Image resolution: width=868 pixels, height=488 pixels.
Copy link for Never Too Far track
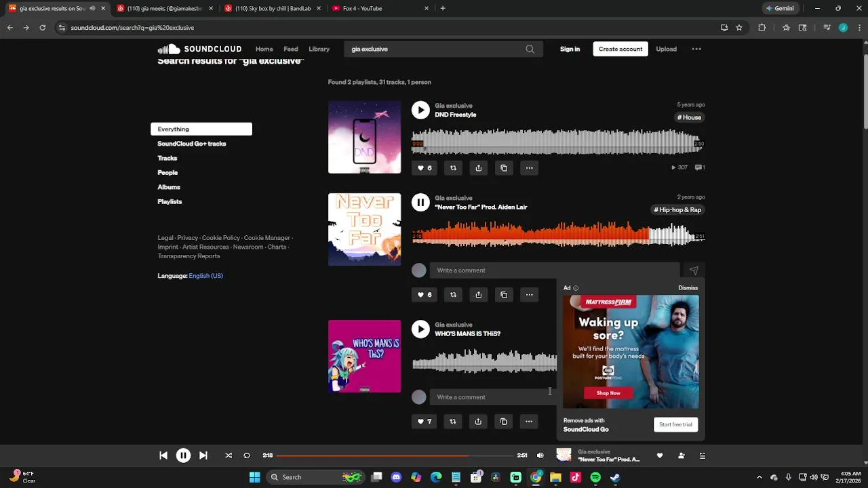(504, 295)
